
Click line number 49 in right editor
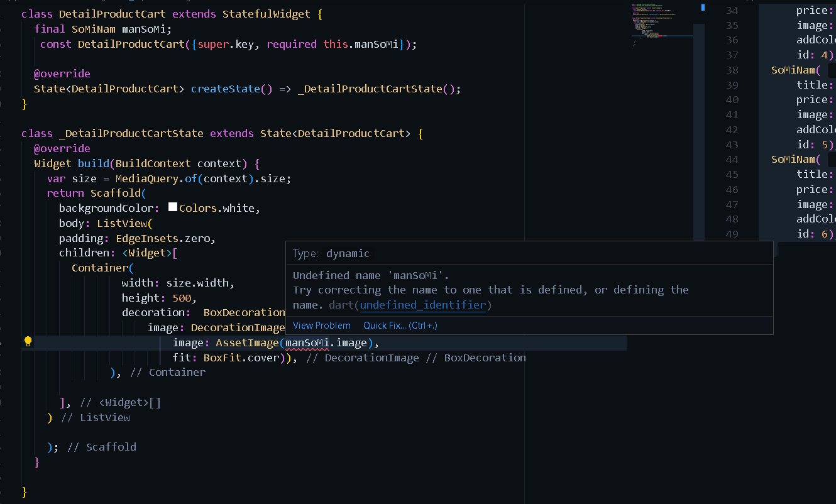tap(732, 234)
